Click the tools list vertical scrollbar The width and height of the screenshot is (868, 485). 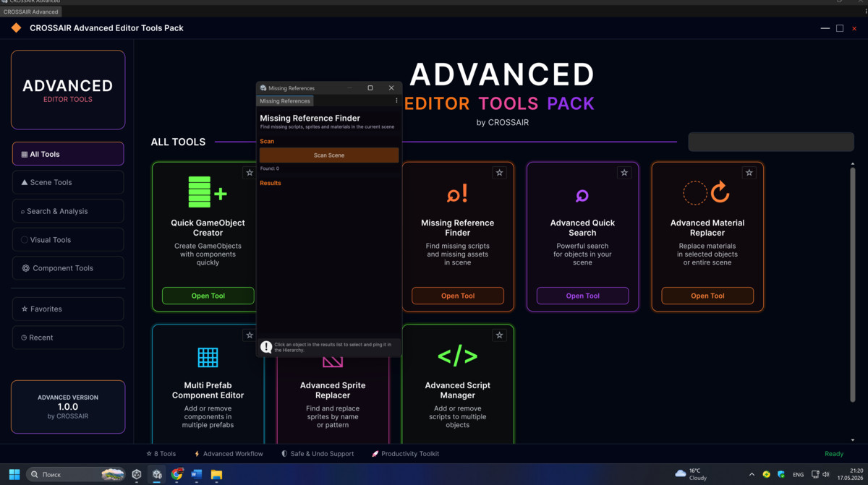pos(853,284)
